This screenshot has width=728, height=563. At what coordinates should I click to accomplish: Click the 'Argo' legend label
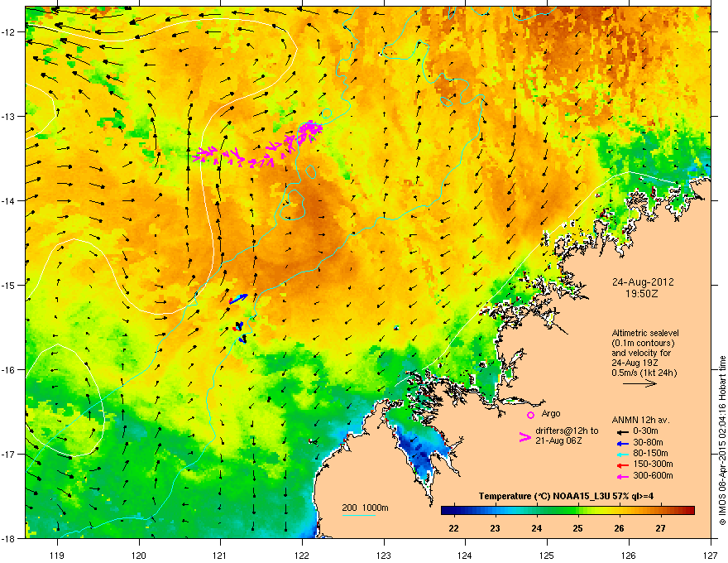coord(551,413)
